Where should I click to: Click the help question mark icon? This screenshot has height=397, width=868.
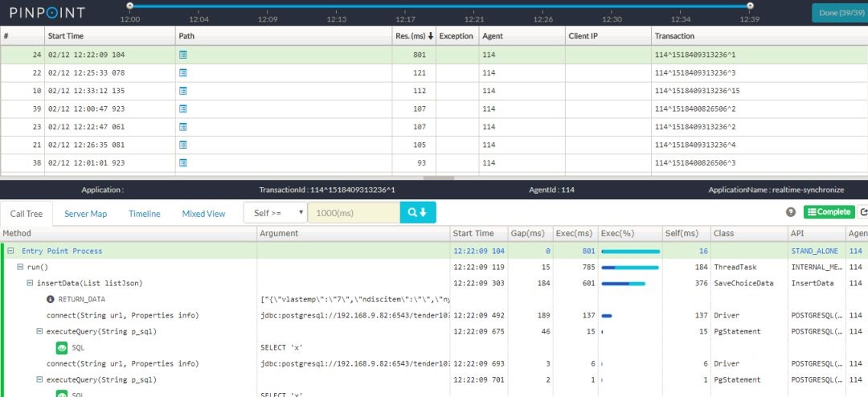click(x=791, y=213)
